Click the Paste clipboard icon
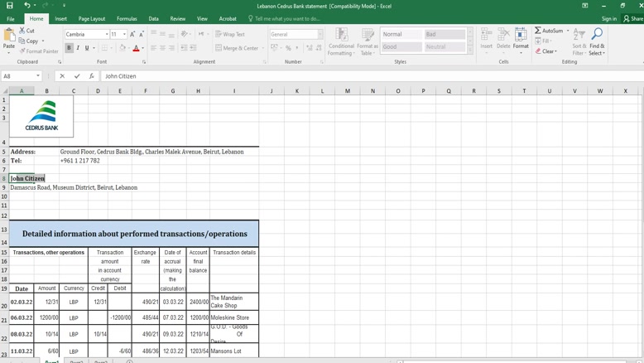This screenshot has width=644, height=363. 9,36
